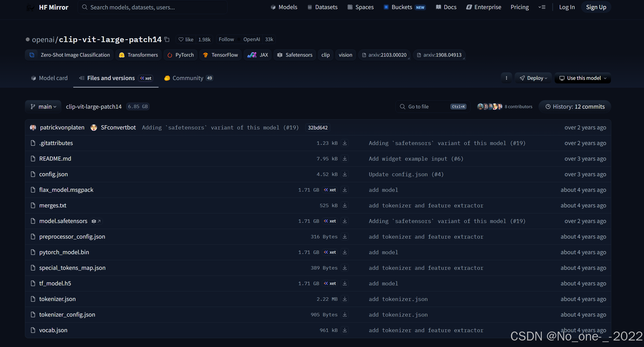Open commit 32bd642
The width and height of the screenshot is (644, 347).
[x=318, y=128]
